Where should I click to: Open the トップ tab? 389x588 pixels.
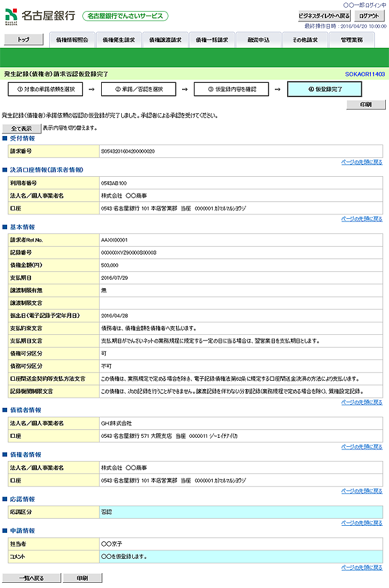coord(23,40)
